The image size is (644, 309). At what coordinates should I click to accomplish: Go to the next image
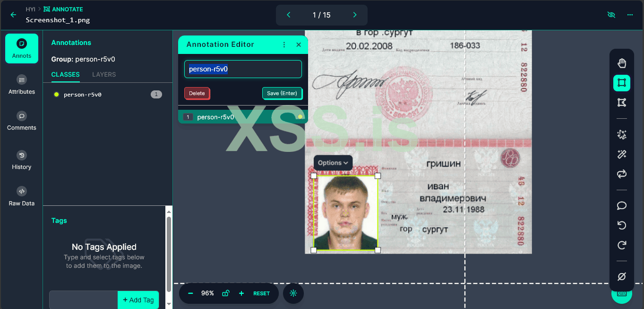tap(355, 15)
